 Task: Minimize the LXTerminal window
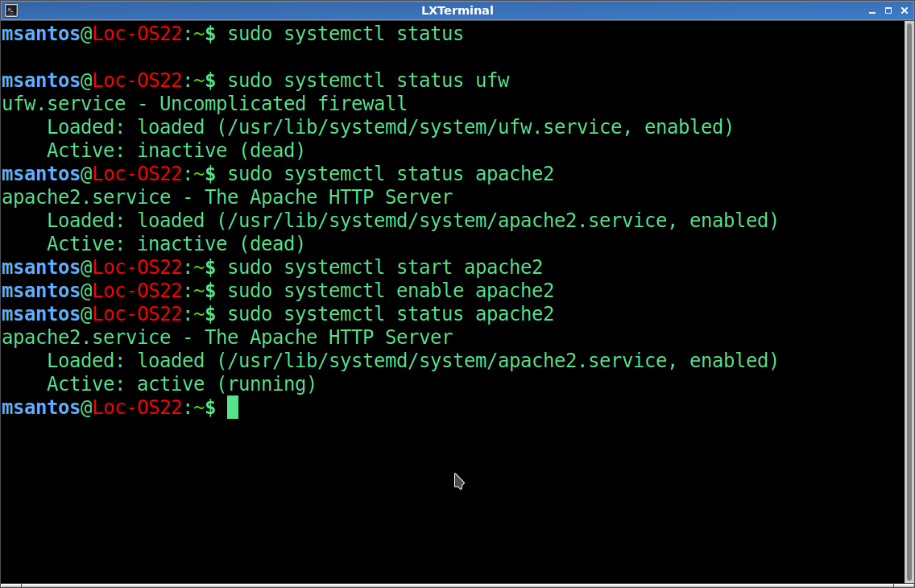click(872, 10)
